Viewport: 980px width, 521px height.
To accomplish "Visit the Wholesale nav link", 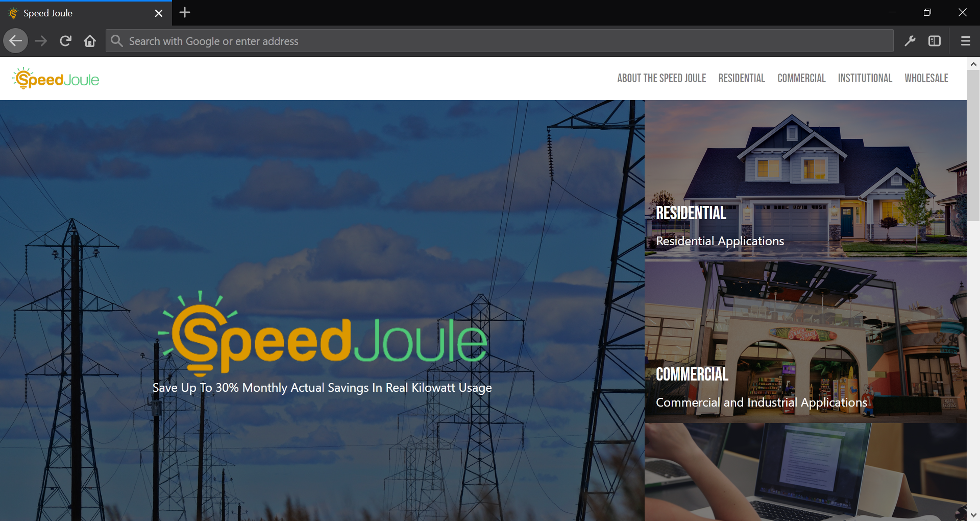I will 926,78.
